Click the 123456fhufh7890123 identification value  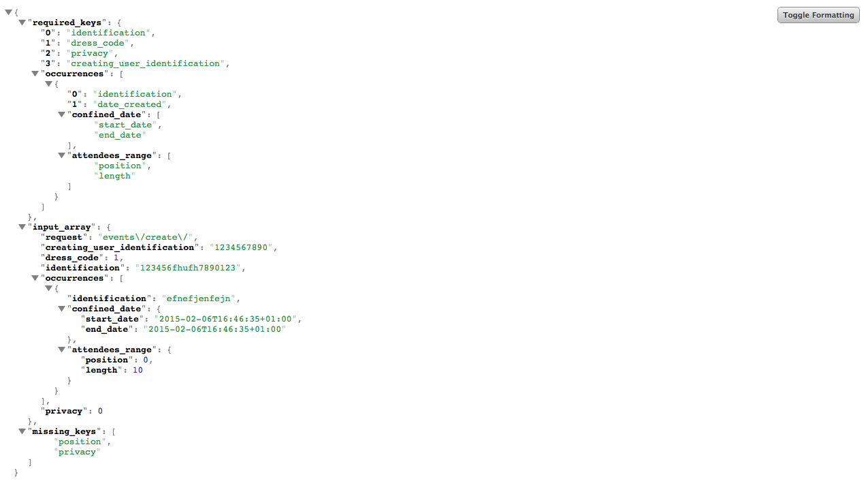click(x=188, y=268)
